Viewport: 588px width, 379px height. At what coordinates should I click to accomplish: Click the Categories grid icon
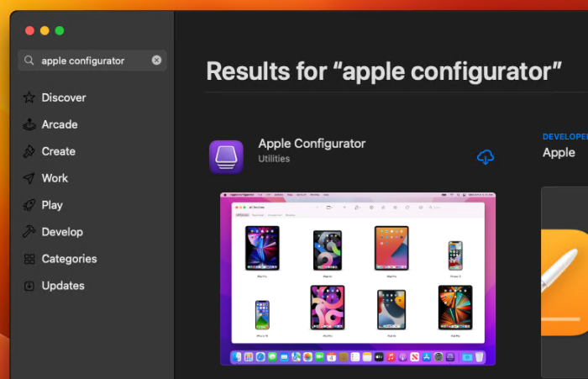point(29,259)
